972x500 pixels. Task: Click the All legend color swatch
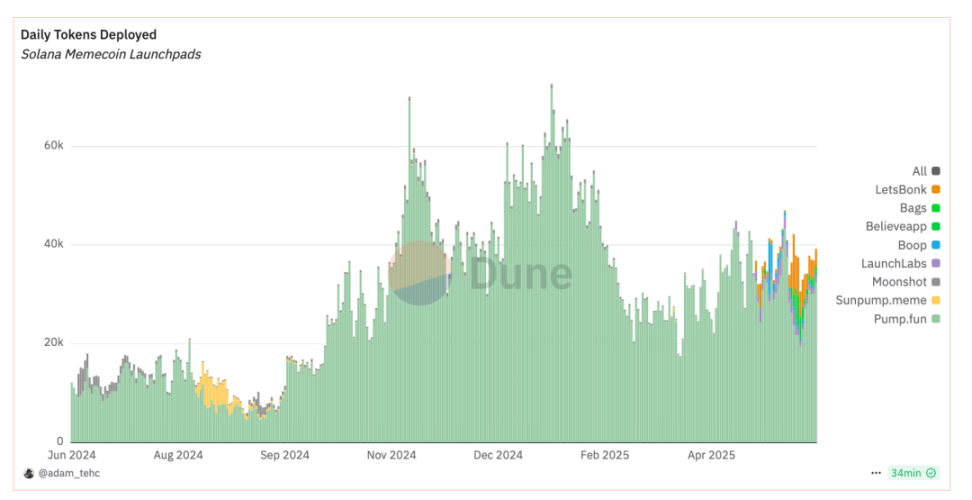pos(935,171)
